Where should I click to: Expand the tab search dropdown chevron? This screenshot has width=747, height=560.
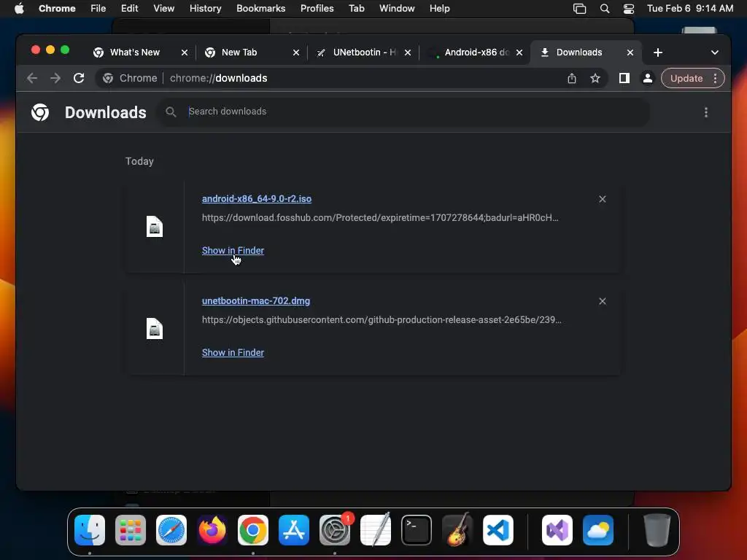(x=715, y=52)
